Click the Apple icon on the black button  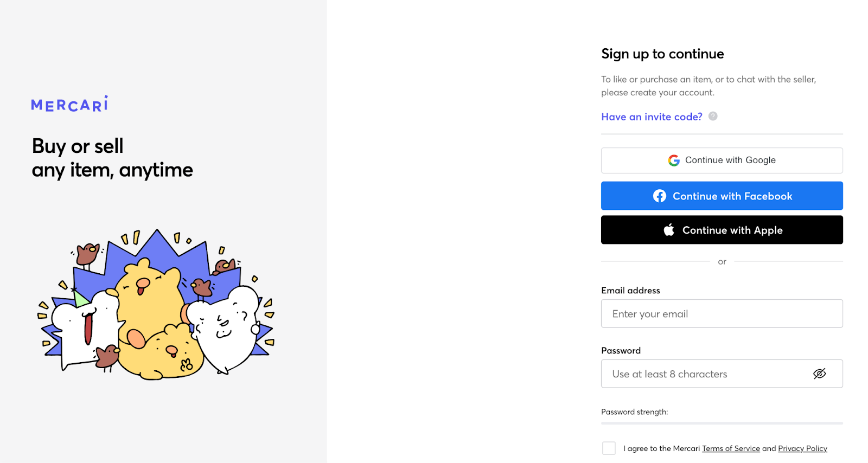coord(669,229)
